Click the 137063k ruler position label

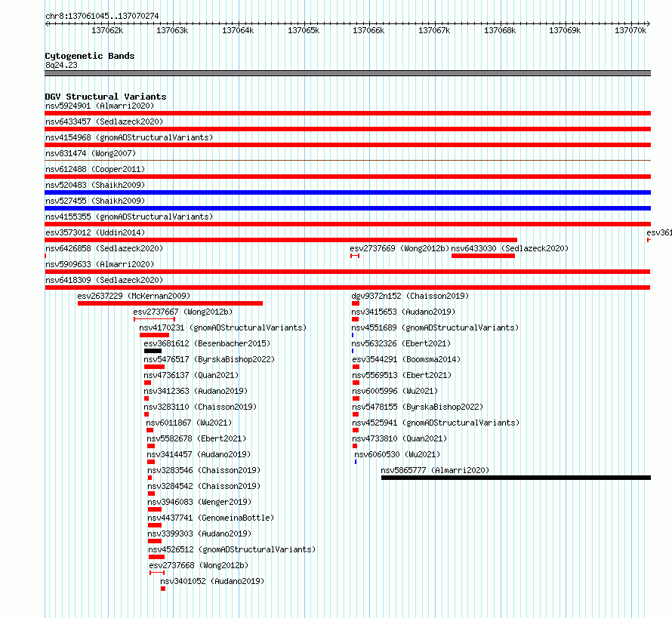point(172,30)
